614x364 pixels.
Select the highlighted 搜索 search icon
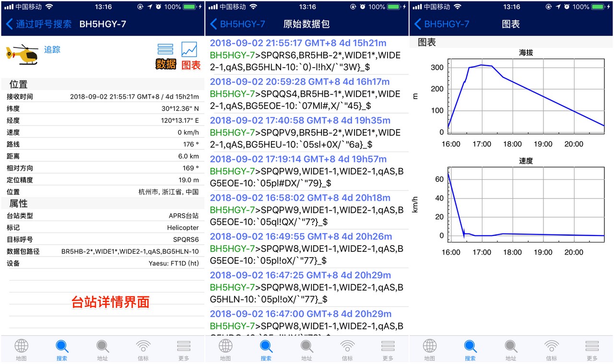click(61, 348)
